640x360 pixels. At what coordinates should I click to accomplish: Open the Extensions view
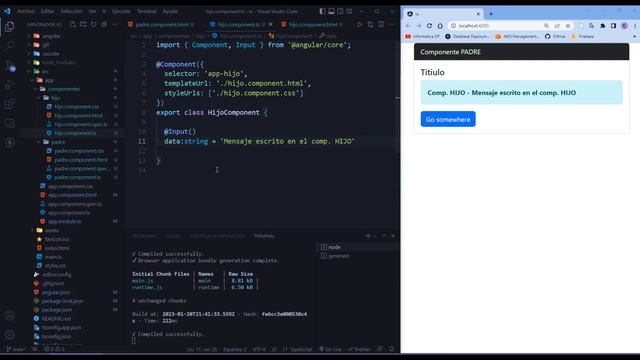pos(10,104)
